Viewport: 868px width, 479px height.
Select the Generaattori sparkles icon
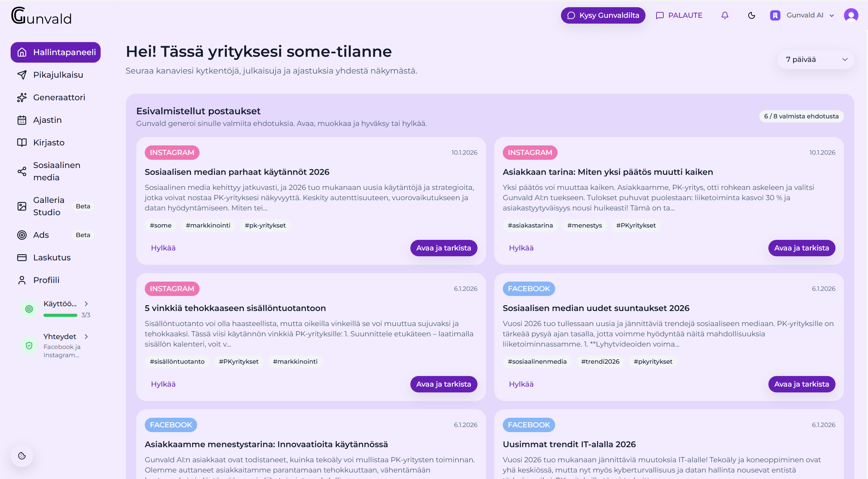pyautogui.click(x=22, y=98)
